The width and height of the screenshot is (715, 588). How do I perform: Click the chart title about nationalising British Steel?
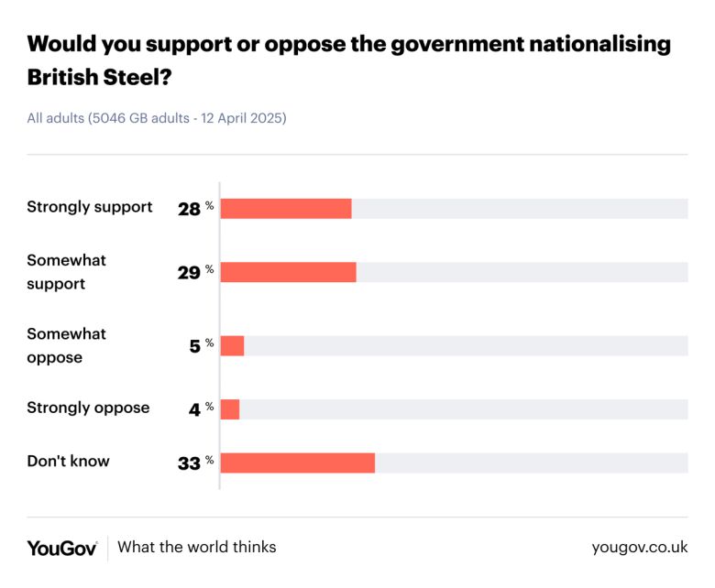click(348, 60)
